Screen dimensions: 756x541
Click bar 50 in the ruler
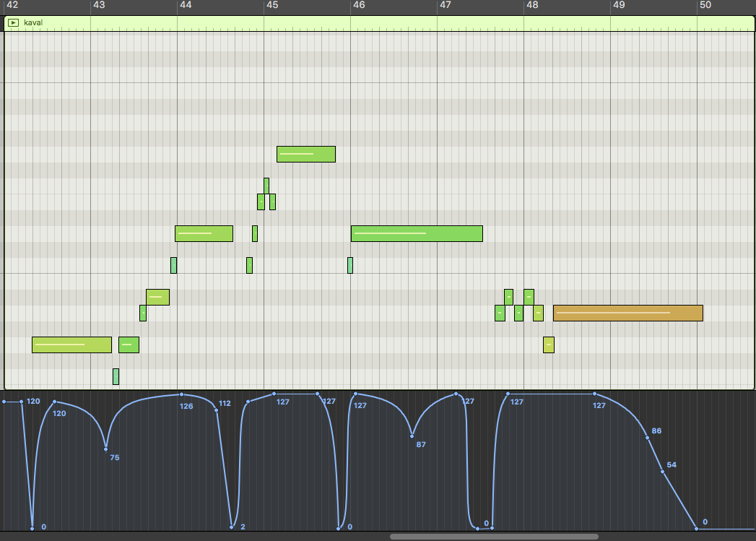pos(705,5)
